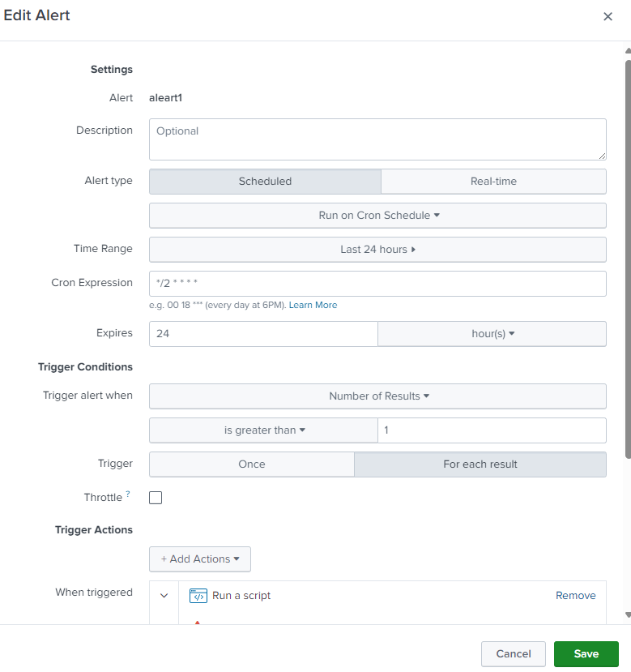Open the Add Actions menu
The width and height of the screenshot is (631, 672).
(x=200, y=559)
